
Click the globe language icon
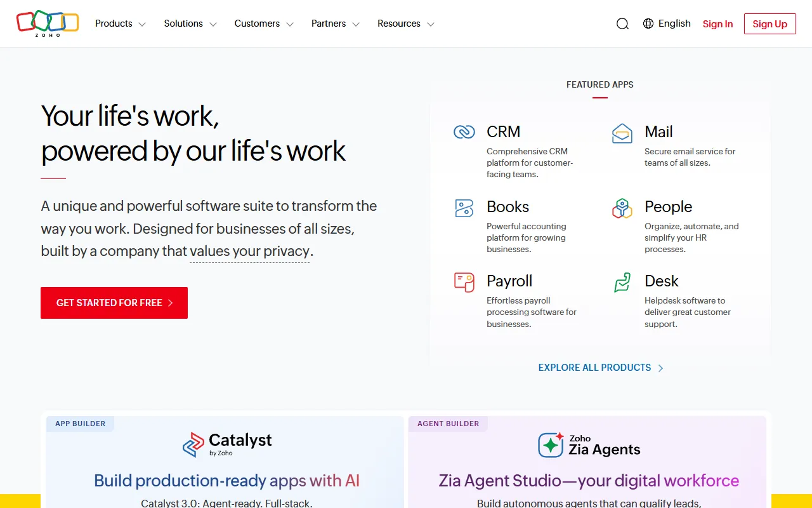[648, 23]
